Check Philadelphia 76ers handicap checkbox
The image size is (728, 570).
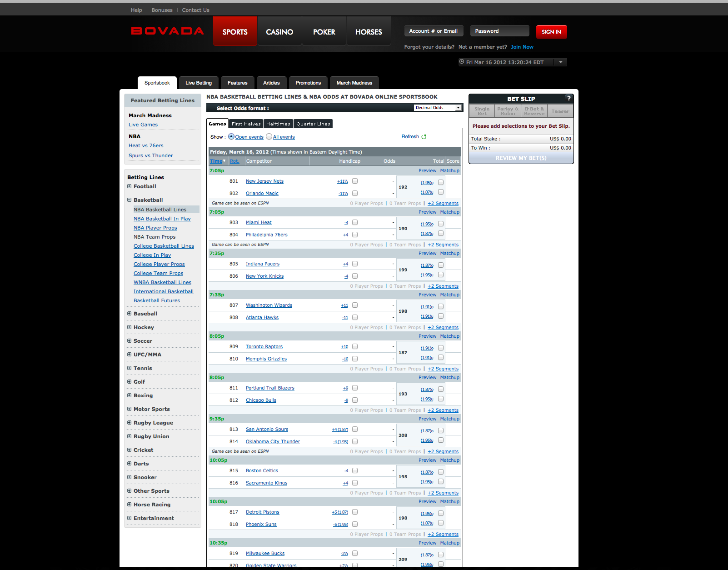(355, 235)
